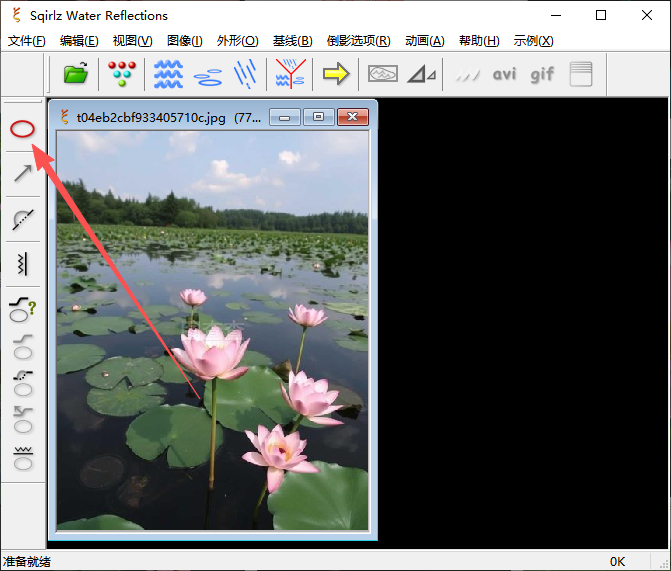
Task: Open the 动画(A) menu
Action: tap(425, 41)
